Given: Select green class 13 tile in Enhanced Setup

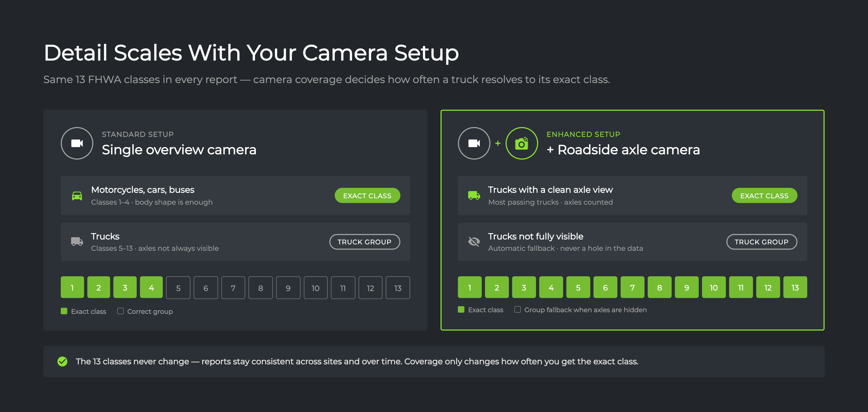Looking at the screenshot, I should tap(795, 287).
